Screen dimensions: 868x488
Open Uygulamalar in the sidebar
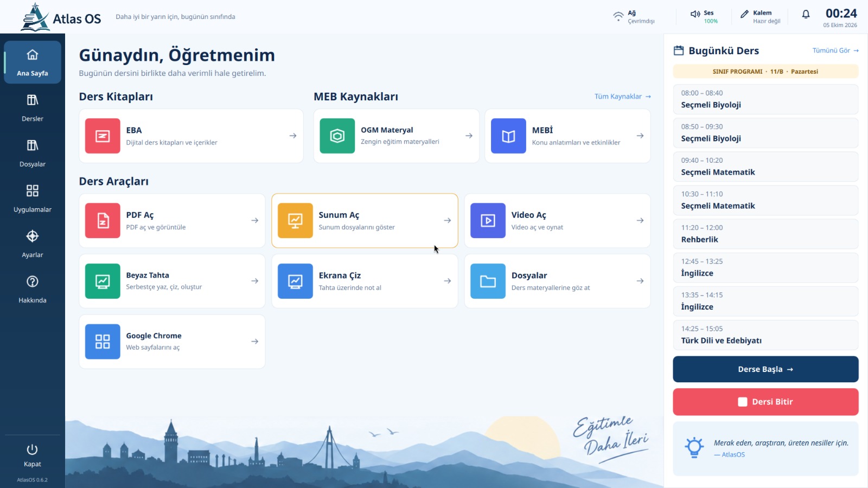click(x=33, y=199)
